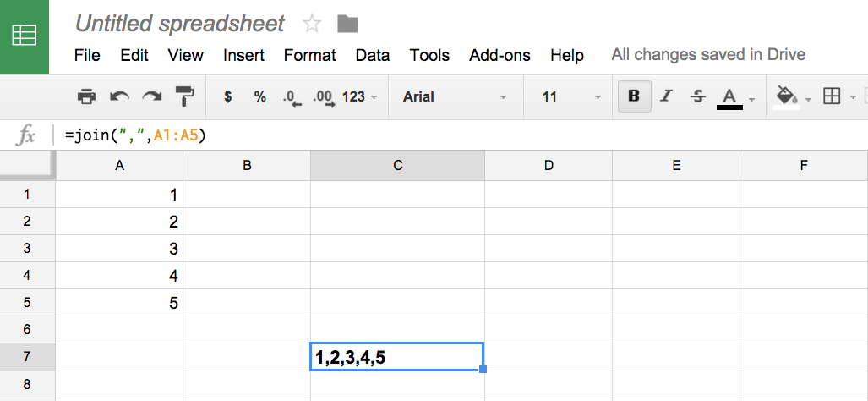The height and width of the screenshot is (401, 868).
Task: Select cell C7 showing 1,2,3,4,5
Action: [397, 357]
